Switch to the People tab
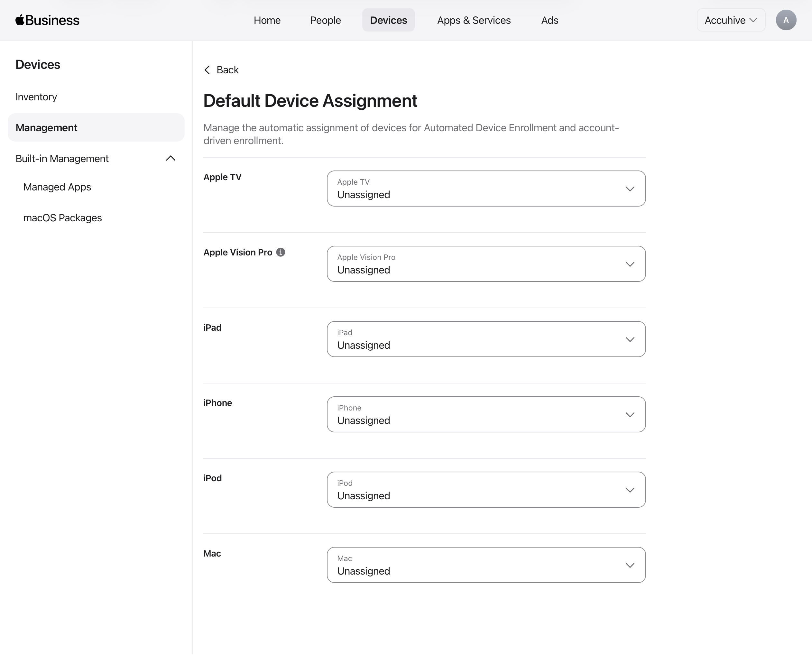This screenshot has height=655, width=812. coord(325,20)
